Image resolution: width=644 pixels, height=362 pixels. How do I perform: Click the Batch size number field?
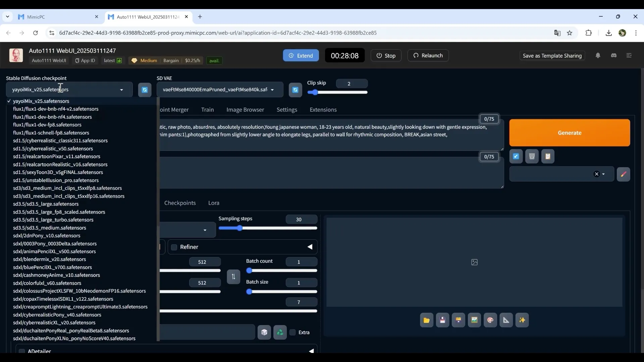click(301, 283)
